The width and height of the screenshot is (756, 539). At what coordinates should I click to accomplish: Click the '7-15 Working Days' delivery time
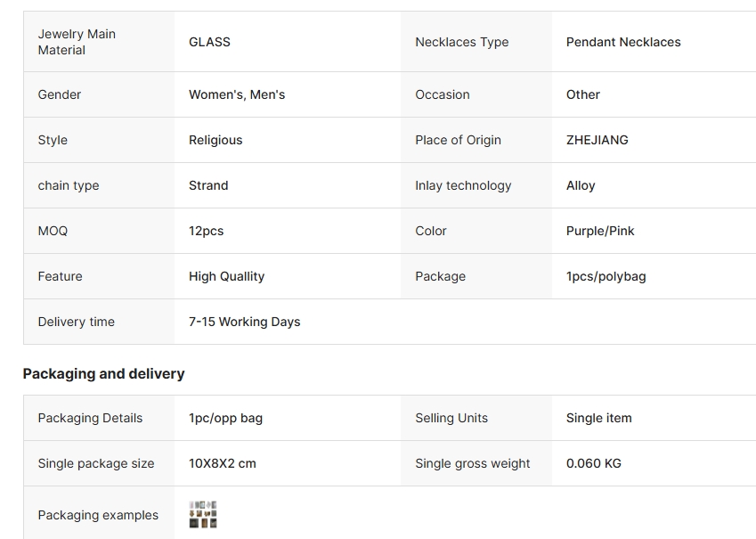tap(244, 322)
